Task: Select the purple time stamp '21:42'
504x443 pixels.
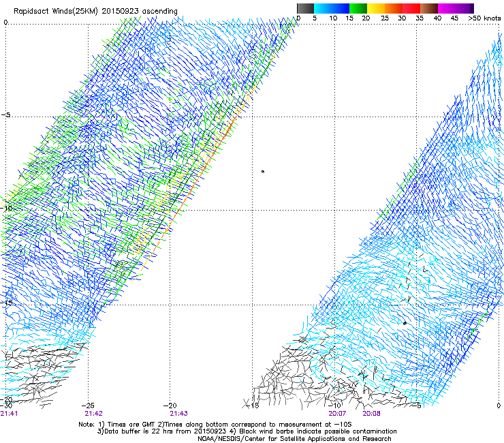Action: click(93, 414)
